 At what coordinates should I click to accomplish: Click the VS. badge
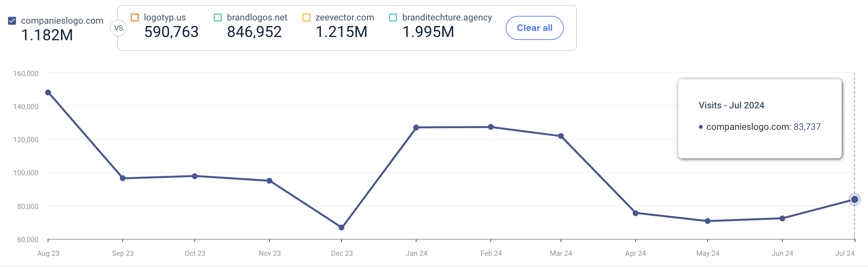119,28
